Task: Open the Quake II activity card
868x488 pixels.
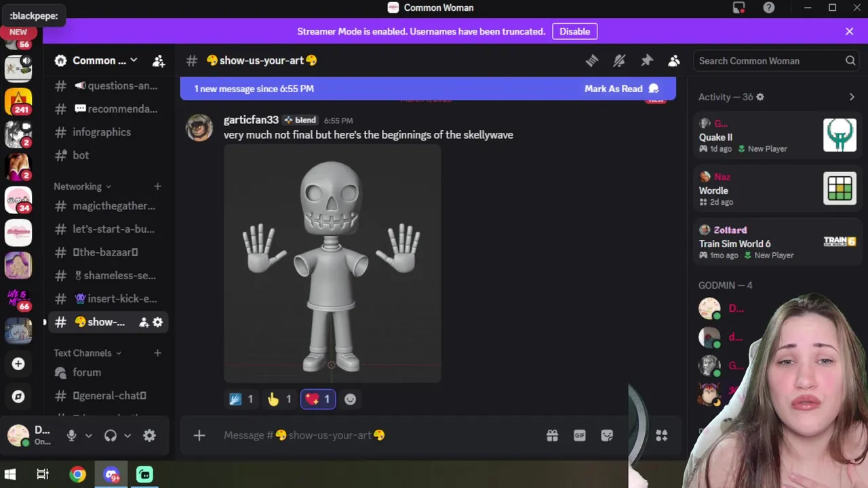Action: coord(778,136)
